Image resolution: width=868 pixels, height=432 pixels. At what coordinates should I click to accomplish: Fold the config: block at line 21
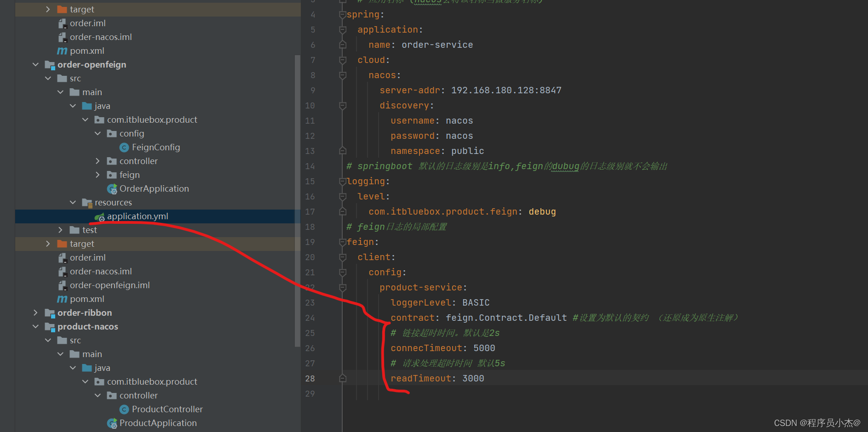pyautogui.click(x=343, y=273)
